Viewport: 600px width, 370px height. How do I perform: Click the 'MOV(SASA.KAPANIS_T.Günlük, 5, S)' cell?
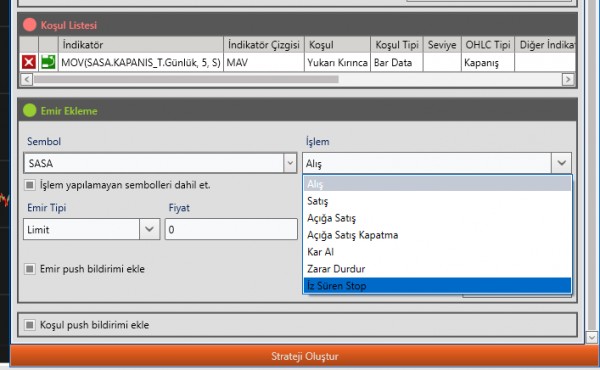(x=141, y=62)
